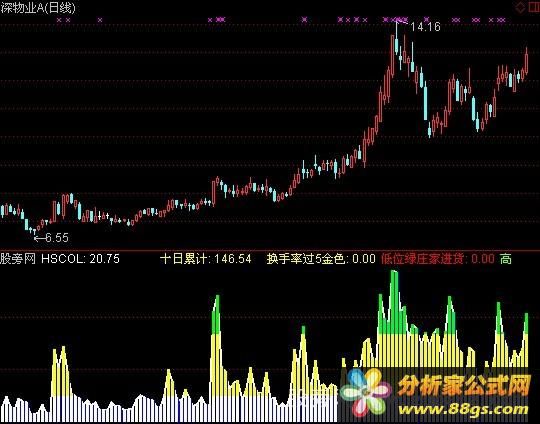
Task: Click the red square icon beside the diamond
Action: coord(534,7)
